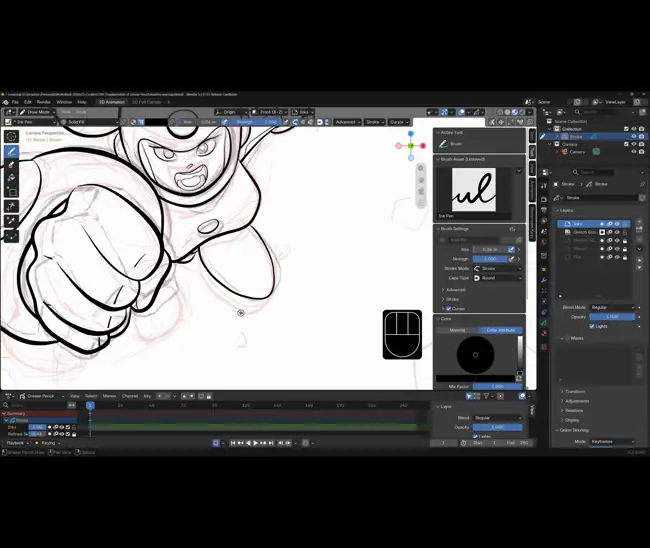650x548 pixels.
Task: Click the Size pressure icon in Brush Settings
Action: (511, 250)
